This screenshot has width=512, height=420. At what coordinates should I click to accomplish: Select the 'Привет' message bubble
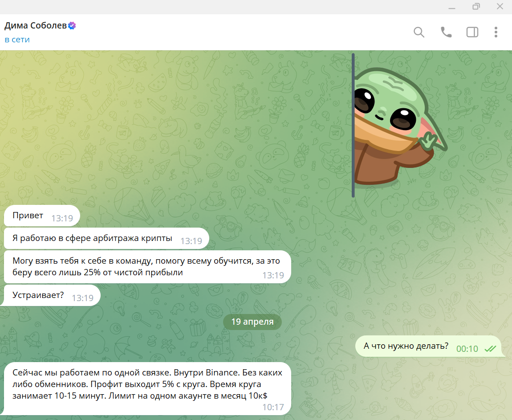click(42, 216)
